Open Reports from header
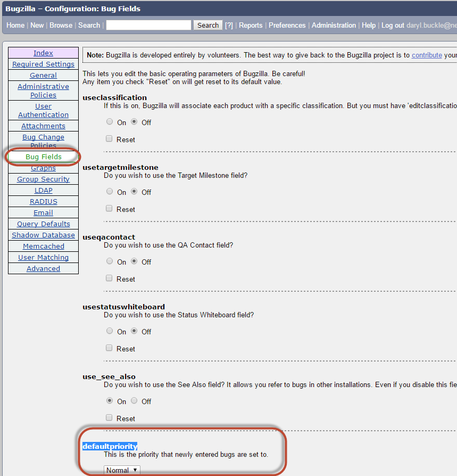 click(251, 25)
